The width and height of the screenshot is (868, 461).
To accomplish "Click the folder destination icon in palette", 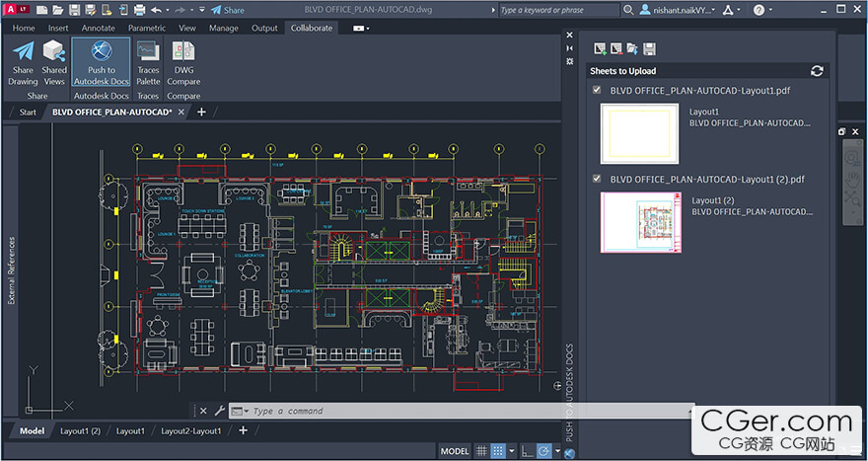I will pos(632,48).
